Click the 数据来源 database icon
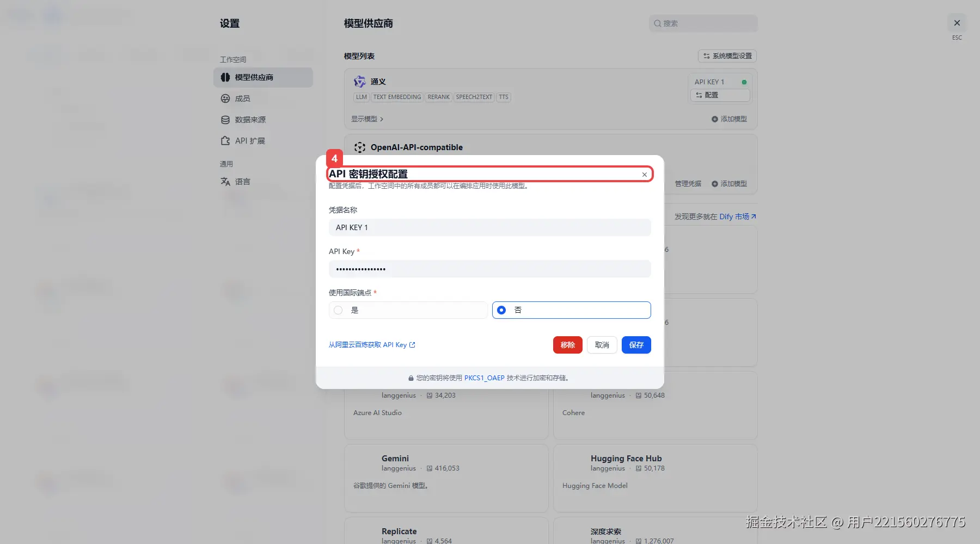Screen dimensions: 980x544 pyautogui.click(x=225, y=120)
